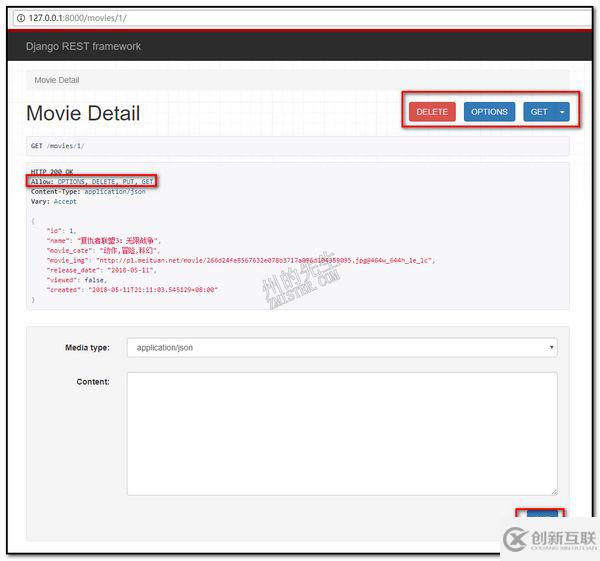600x561 pixels.
Task: Grab the Content textarea resize handle
Action: click(x=554, y=492)
